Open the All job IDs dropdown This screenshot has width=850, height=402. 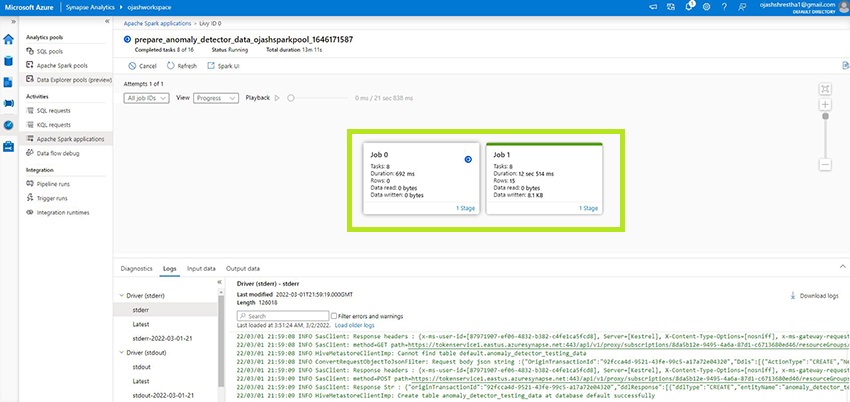146,98
